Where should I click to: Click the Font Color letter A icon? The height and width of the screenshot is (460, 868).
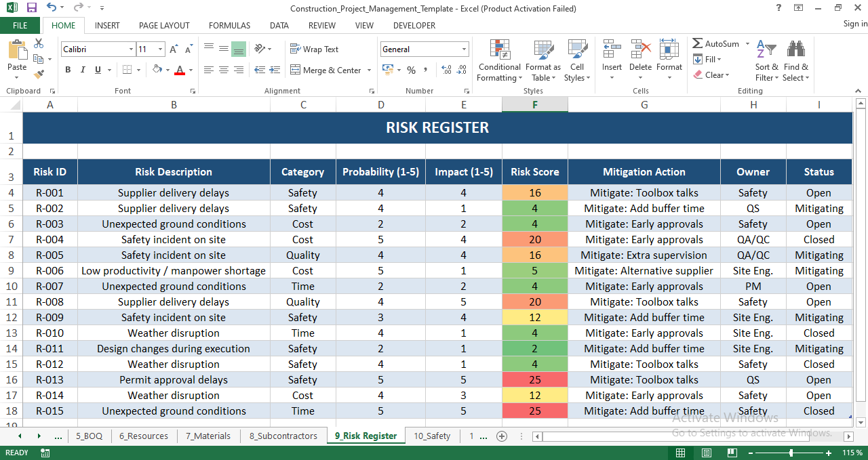(180, 70)
